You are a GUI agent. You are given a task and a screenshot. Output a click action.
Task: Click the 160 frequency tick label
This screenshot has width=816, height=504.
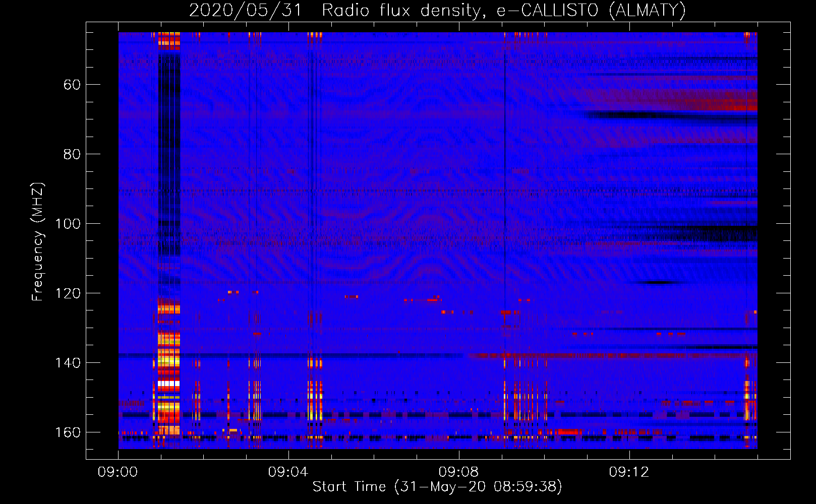[68, 432]
